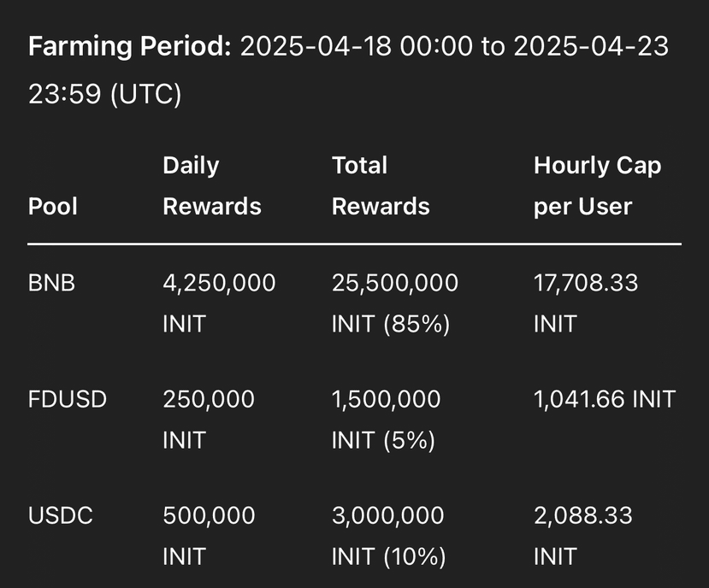Screen dimensions: 709x588
Task: Click BNB daily rewards 4,250,000 INIT
Action: click(219, 302)
